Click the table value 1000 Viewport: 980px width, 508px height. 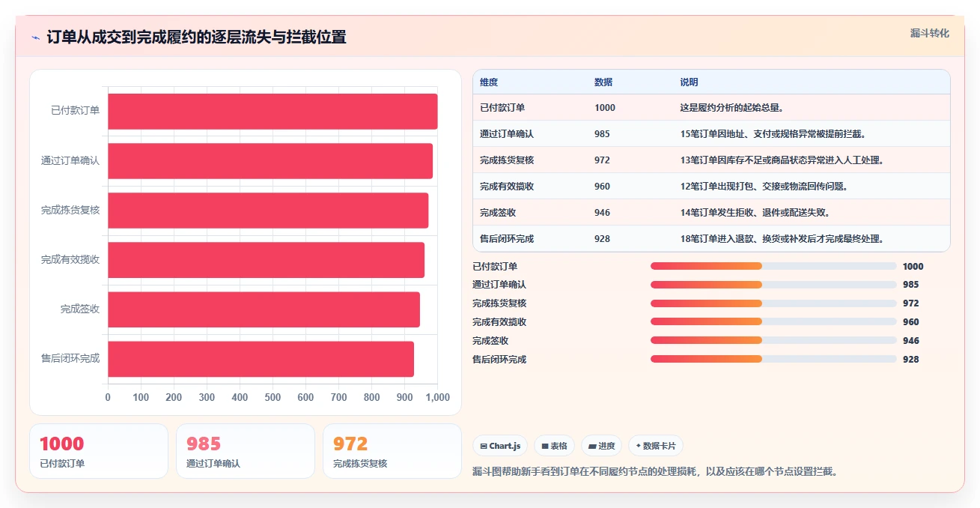605,108
